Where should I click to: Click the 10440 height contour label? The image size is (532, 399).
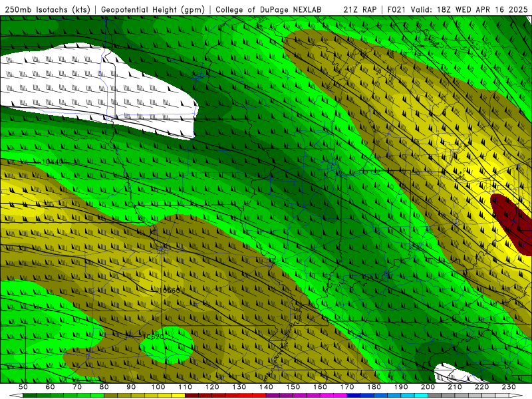pyautogui.click(x=53, y=162)
